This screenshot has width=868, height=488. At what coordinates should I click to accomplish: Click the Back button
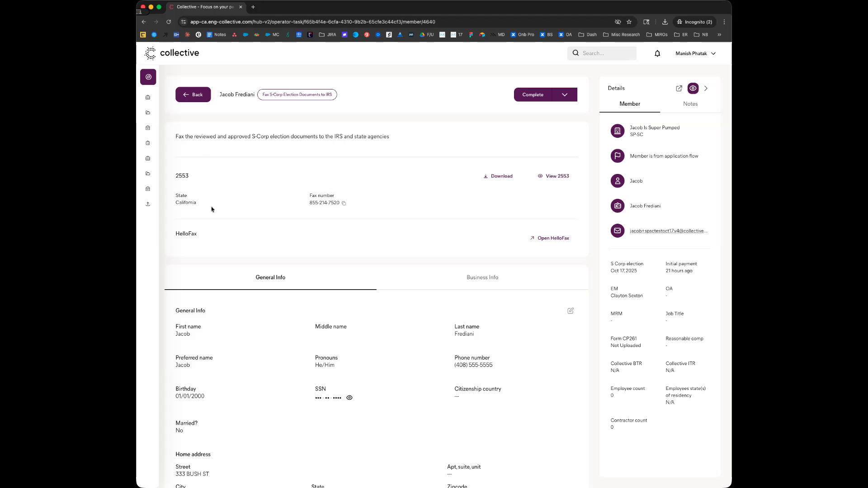193,95
